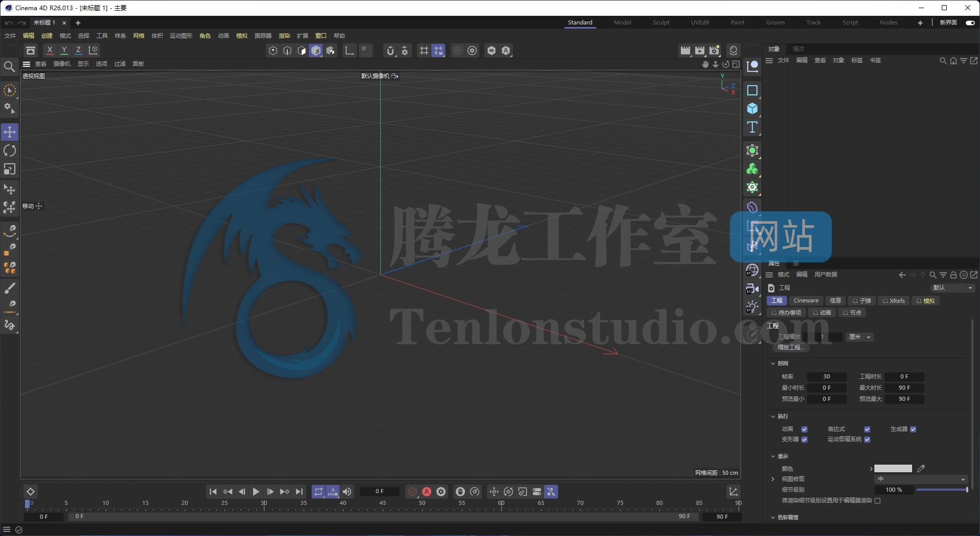Click the Play forward button

coord(256,492)
